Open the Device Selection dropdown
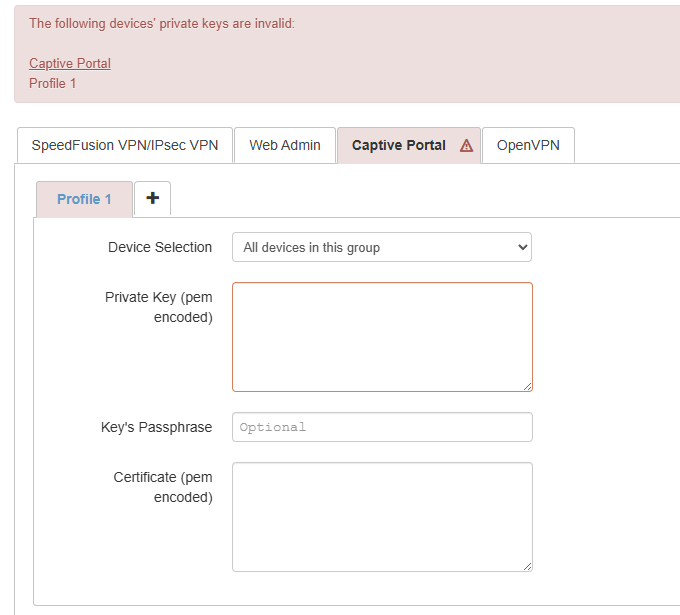This screenshot has height=615, width=680. pyautogui.click(x=381, y=247)
